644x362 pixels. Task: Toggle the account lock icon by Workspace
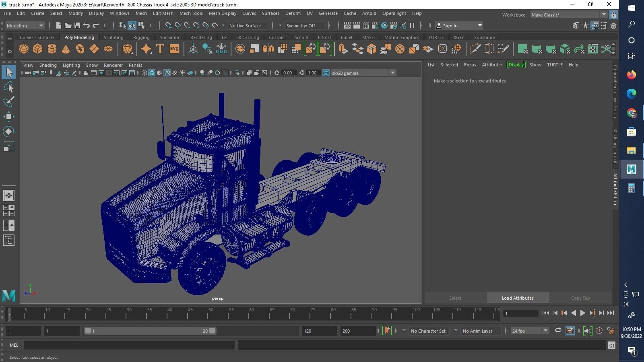(613, 15)
